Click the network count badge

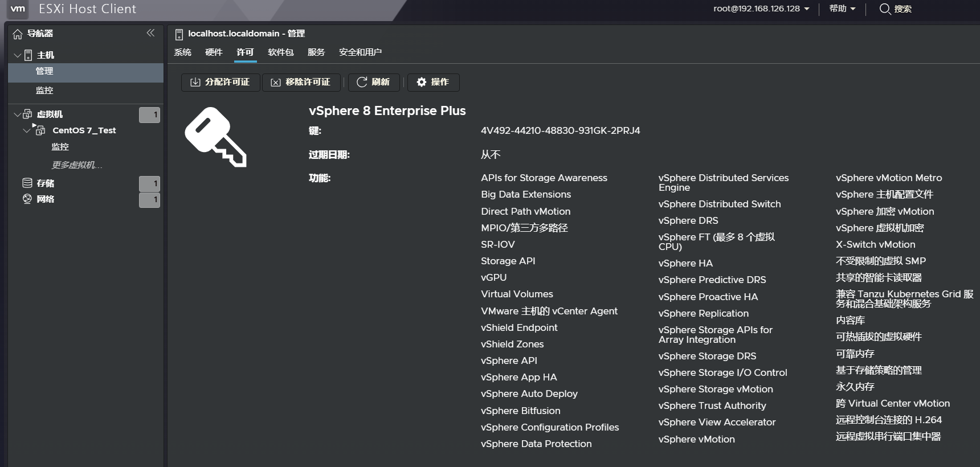[x=149, y=200]
